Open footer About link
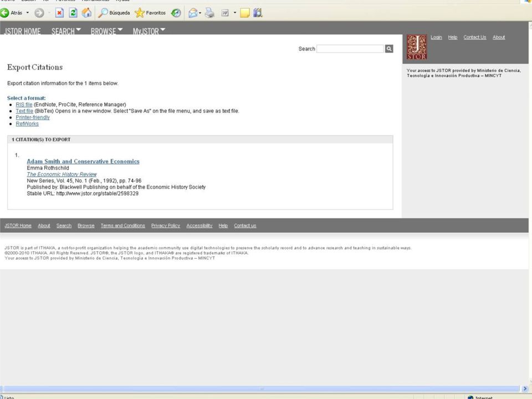 [x=44, y=226]
